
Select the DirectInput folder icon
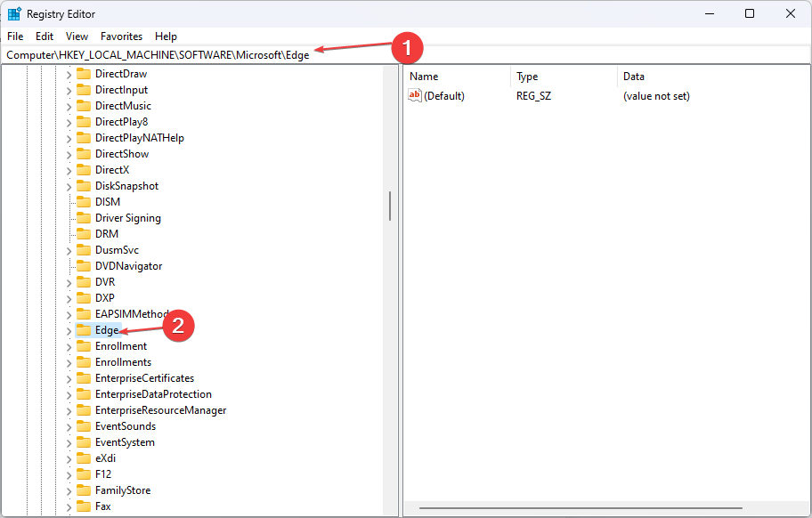(84, 90)
